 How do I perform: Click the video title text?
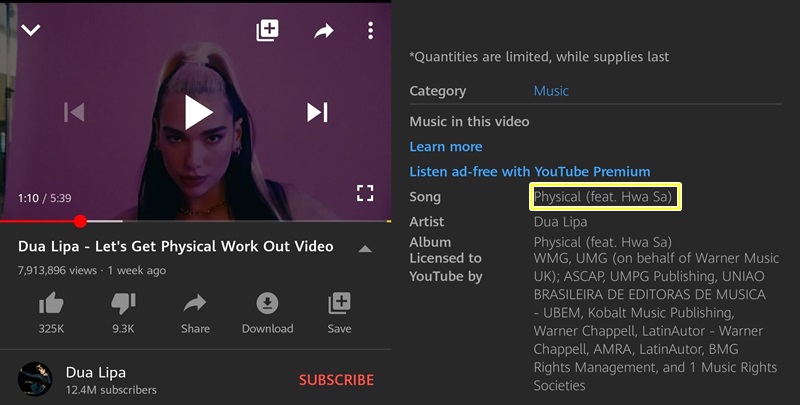(176, 246)
